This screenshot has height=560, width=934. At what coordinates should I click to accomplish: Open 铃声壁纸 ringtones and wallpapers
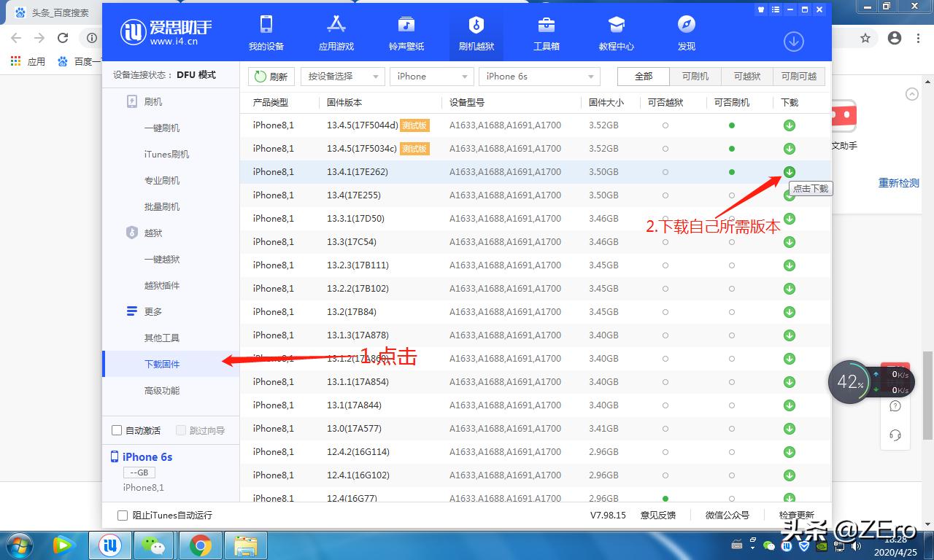(x=406, y=33)
